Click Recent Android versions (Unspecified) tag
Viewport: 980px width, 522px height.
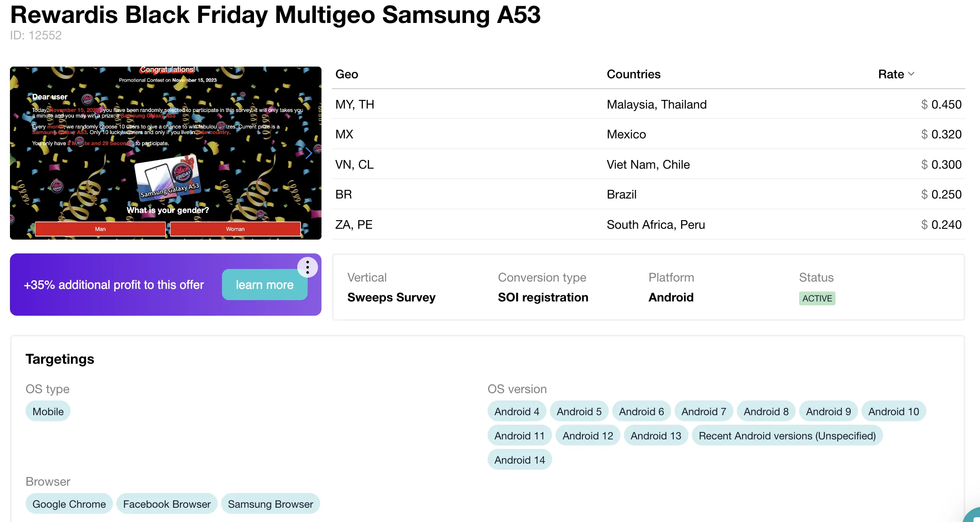coord(787,436)
